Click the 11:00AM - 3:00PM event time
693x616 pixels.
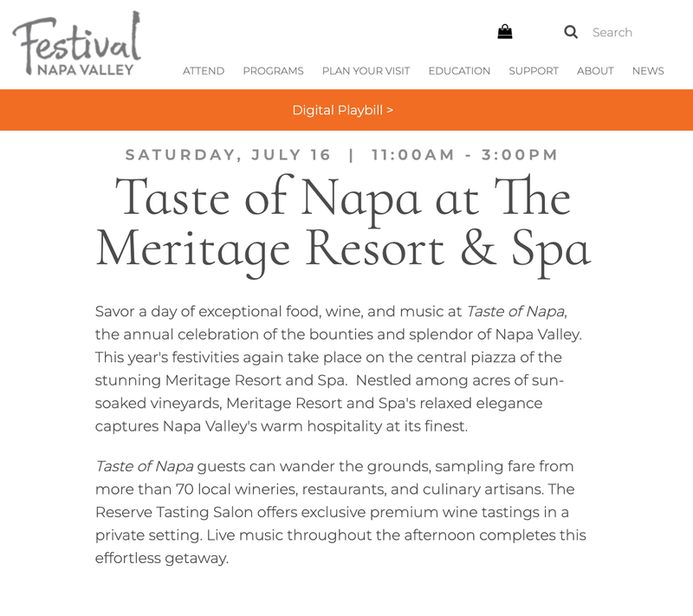(x=464, y=155)
